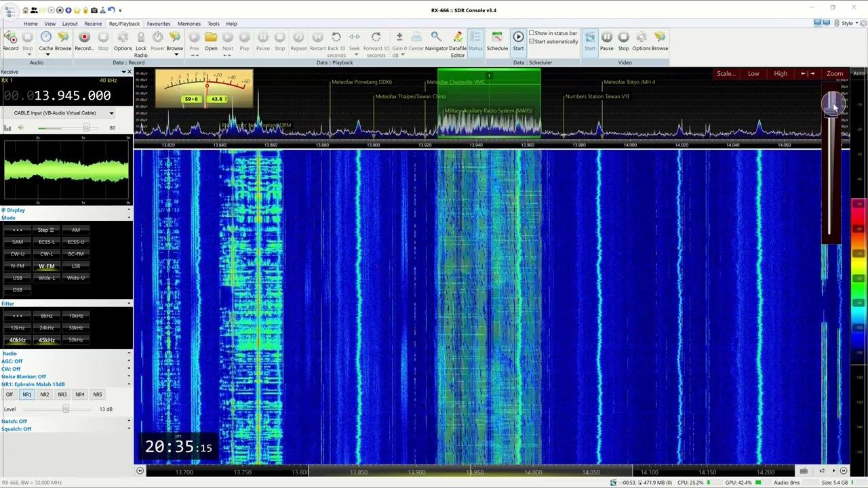868x488 pixels.
Task: Jump Back 10 seconds in playback
Action: (336, 43)
